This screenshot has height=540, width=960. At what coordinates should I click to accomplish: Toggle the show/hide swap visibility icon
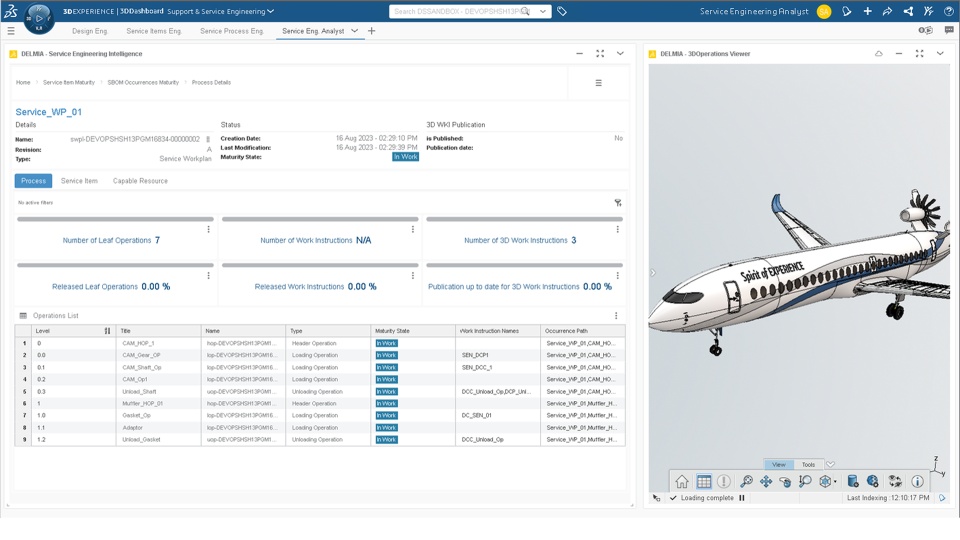tap(895, 481)
